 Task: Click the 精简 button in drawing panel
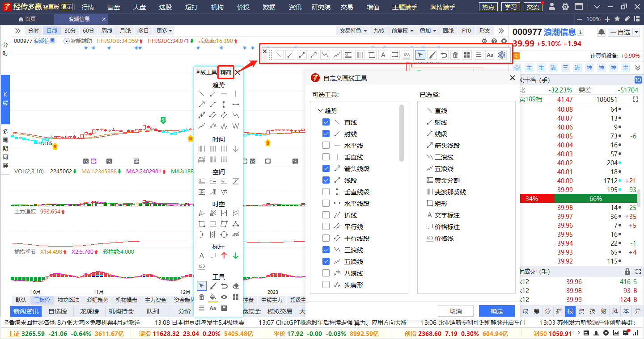(226, 72)
